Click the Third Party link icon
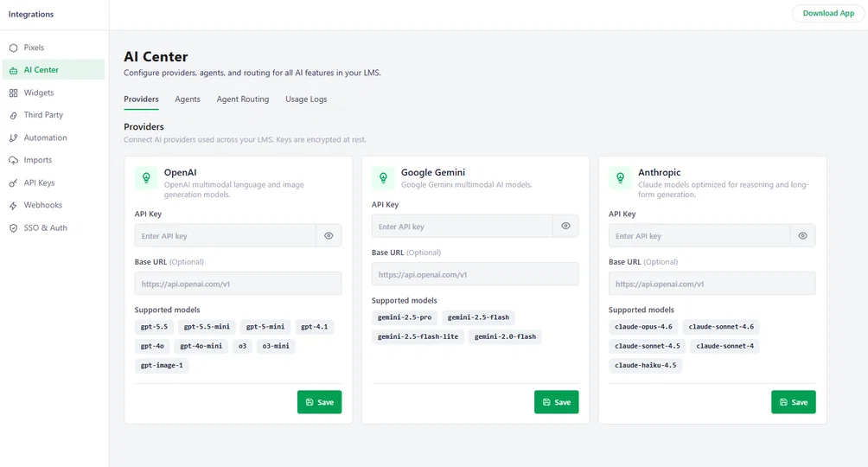The image size is (868, 467). (x=13, y=115)
